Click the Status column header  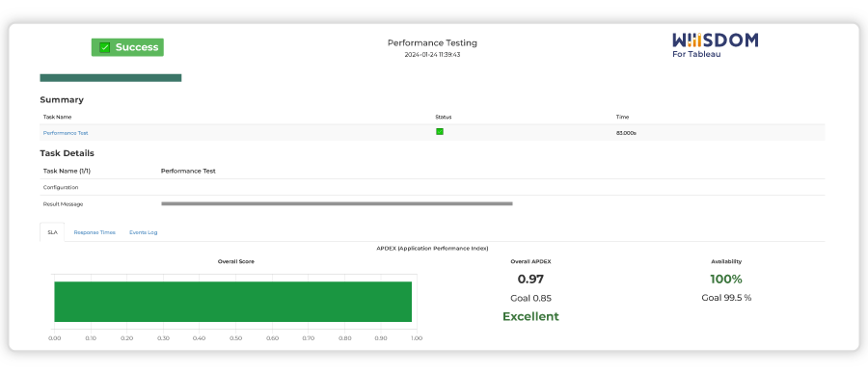tap(444, 117)
